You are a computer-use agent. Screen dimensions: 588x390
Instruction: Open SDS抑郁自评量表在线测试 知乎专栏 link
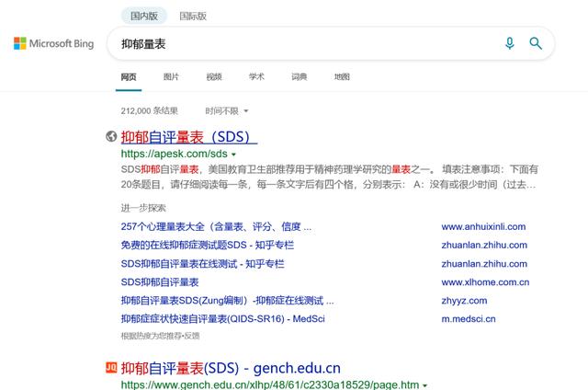pos(202,263)
